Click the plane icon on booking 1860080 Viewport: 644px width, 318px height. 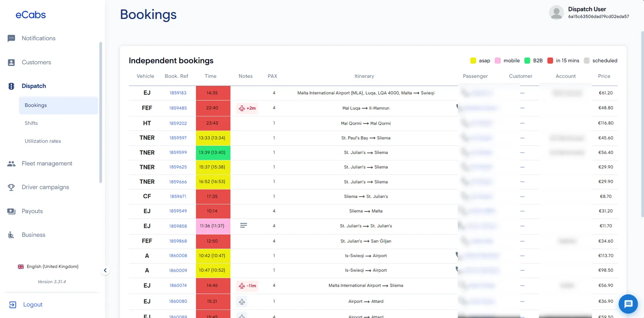pos(242,301)
